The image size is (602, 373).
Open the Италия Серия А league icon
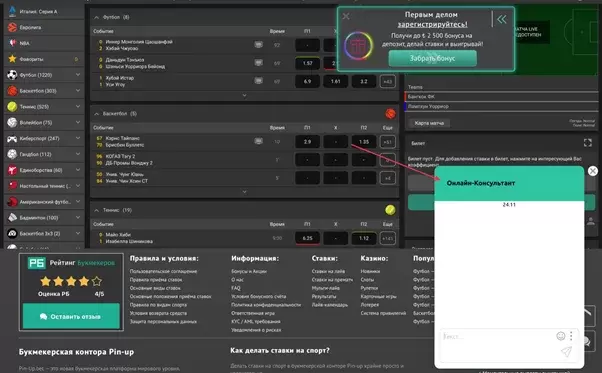point(12,11)
